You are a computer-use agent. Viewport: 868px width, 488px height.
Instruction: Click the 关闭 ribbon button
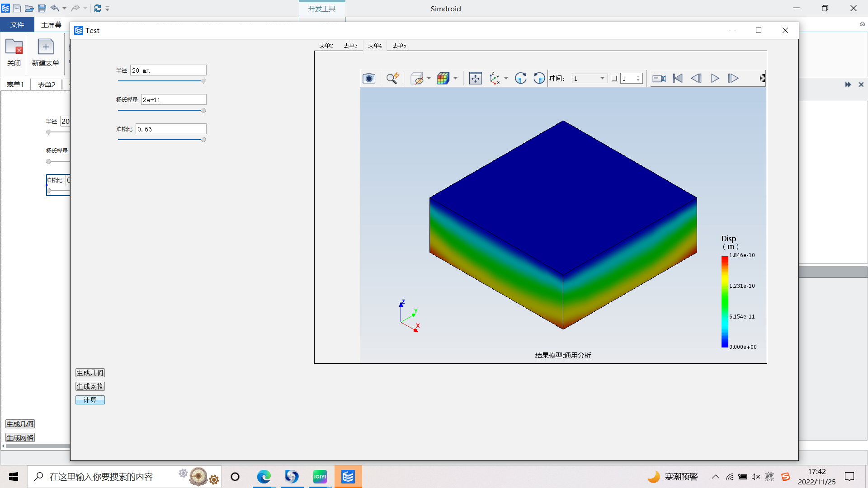tap(14, 53)
